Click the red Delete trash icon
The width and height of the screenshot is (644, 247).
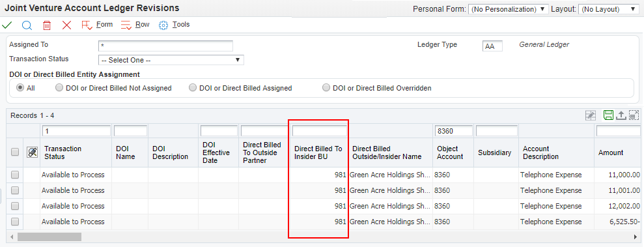pyautogui.click(x=47, y=25)
